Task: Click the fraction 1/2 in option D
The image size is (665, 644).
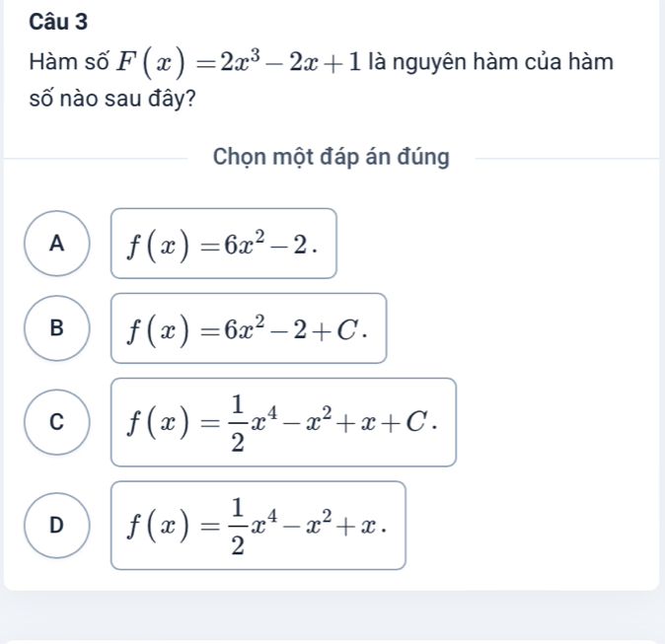Action: pyautogui.click(x=233, y=525)
